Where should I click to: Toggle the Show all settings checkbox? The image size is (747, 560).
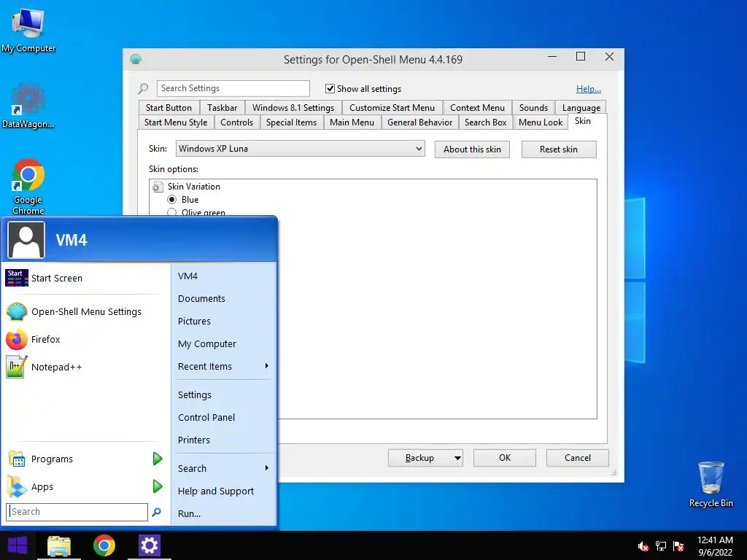(x=330, y=88)
